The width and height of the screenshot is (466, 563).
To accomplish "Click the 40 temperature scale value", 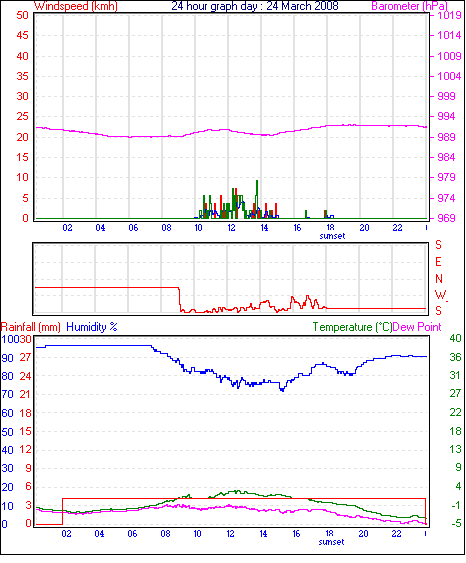I will click(455, 338).
